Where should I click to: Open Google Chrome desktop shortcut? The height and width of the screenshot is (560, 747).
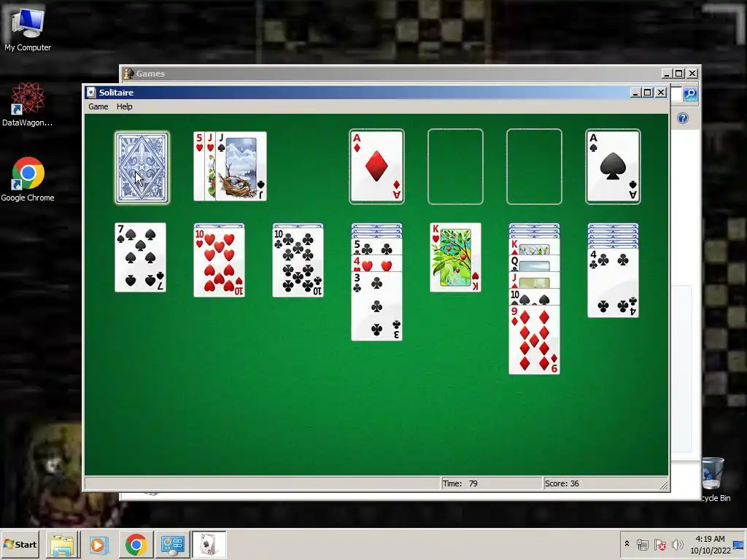pyautogui.click(x=28, y=179)
